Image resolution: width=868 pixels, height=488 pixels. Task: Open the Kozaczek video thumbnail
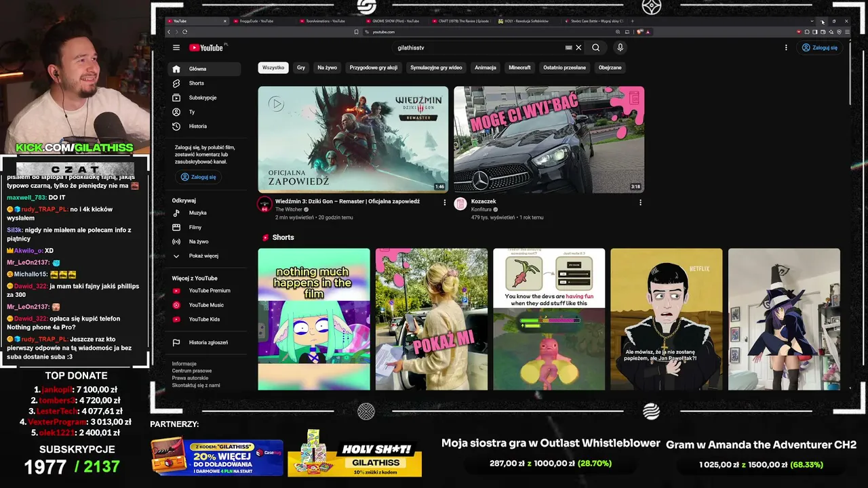click(x=549, y=140)
